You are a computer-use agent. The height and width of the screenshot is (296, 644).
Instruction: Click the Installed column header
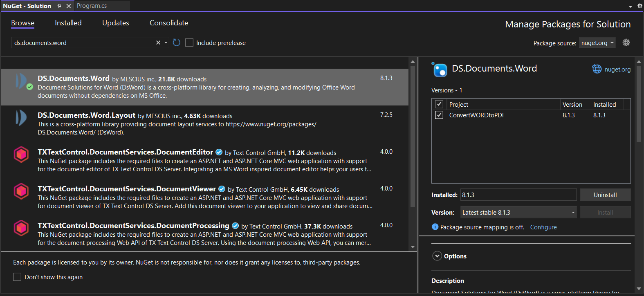coord(607,104)
